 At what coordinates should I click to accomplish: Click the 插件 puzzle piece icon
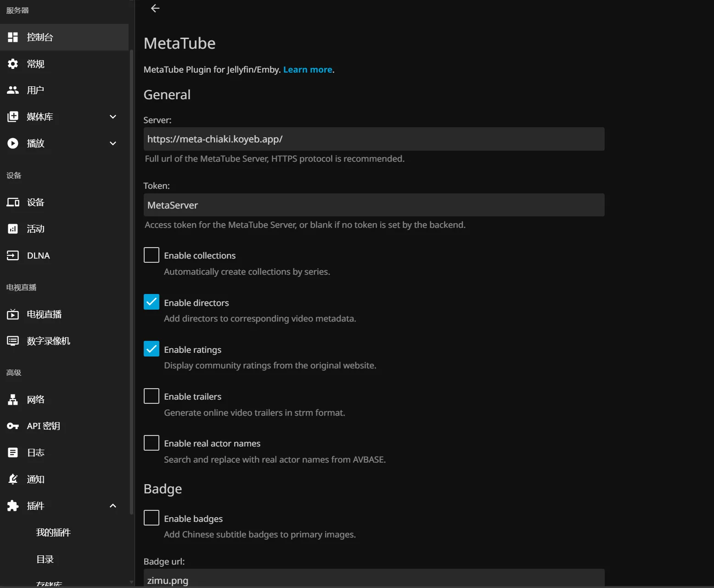[x=13, y=506]
